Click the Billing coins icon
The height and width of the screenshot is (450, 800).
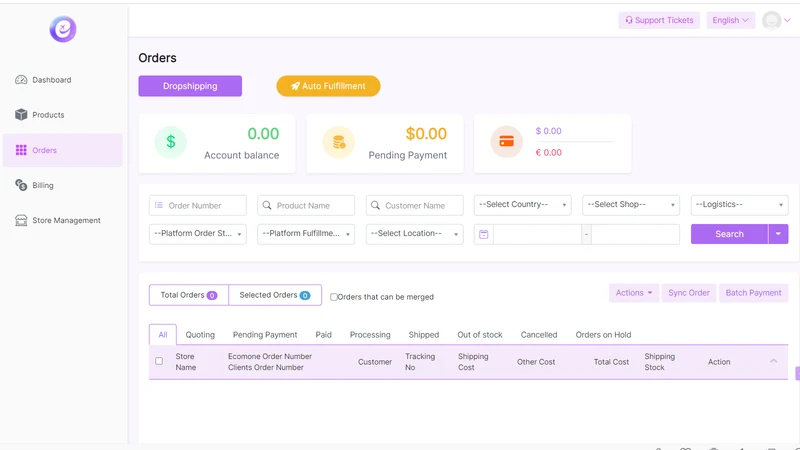(21, 185)
